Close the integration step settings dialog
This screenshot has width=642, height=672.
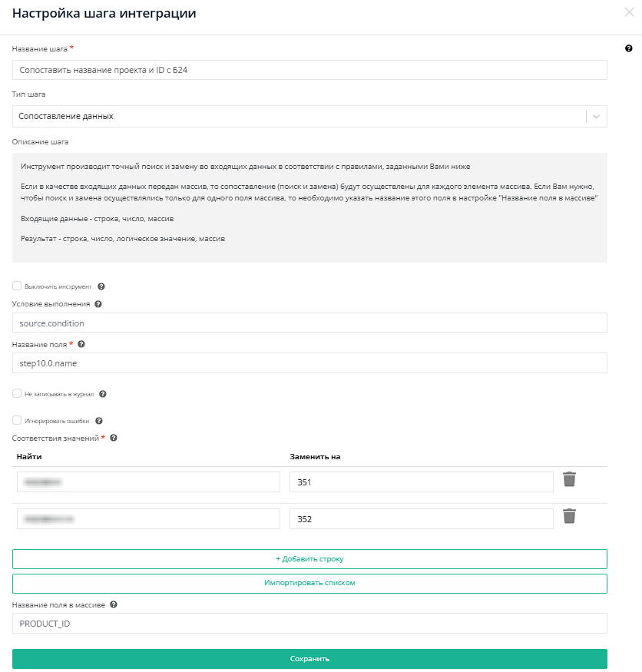click(630, 12)
